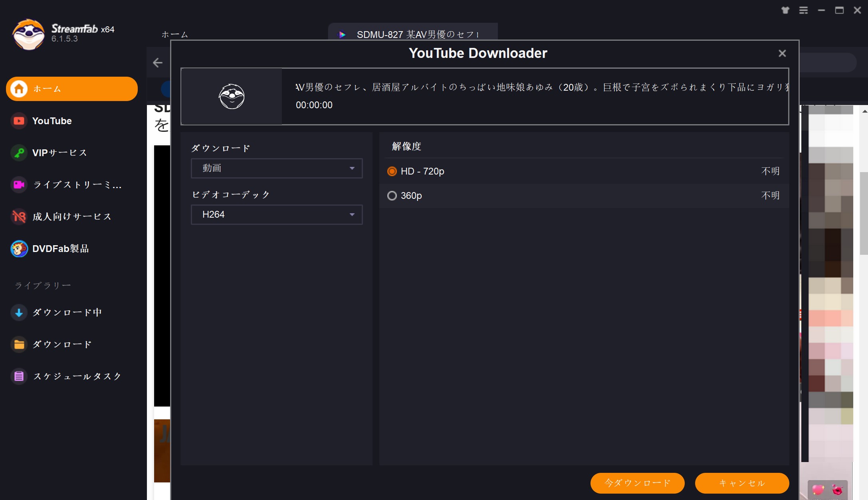868x500 pixels.
Task: Select the HD - 720p resolution
Action: pos(584,171)
